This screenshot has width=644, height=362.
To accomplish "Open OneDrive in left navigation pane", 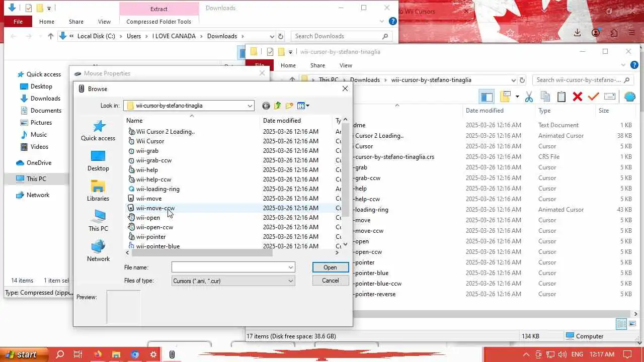I will (34, 163).
